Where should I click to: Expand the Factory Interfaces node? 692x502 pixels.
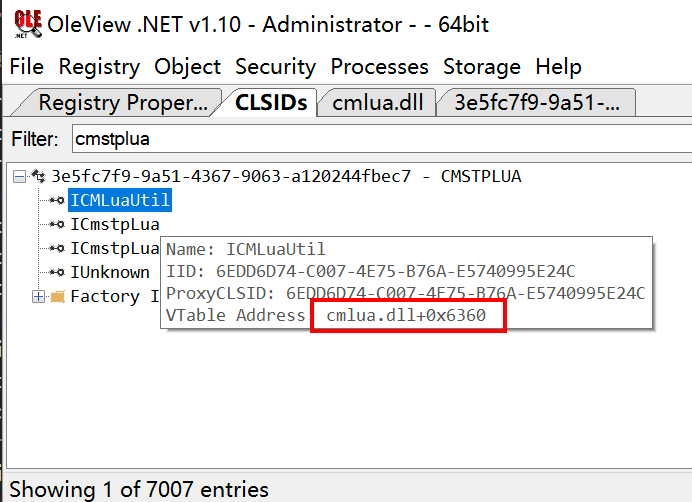38,296
